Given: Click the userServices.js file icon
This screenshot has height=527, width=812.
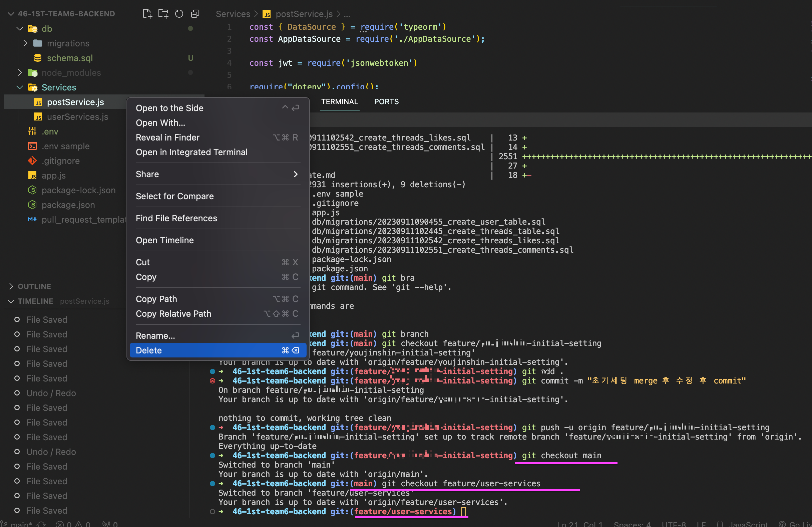Looking at the screenshot, I should coord(37,117).
